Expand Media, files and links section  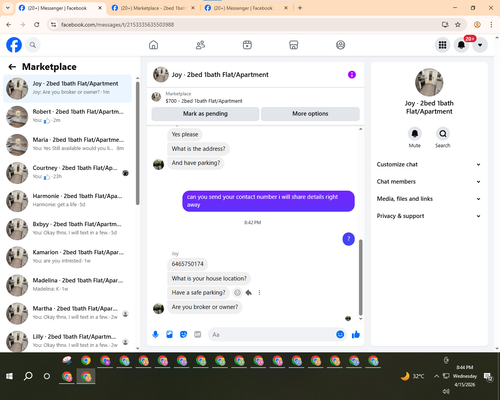(429, 199)
